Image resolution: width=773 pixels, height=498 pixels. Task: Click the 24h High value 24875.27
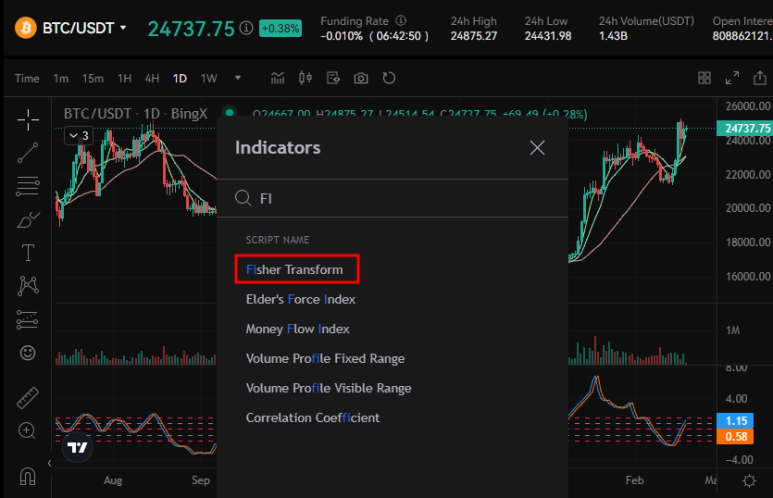473,36
